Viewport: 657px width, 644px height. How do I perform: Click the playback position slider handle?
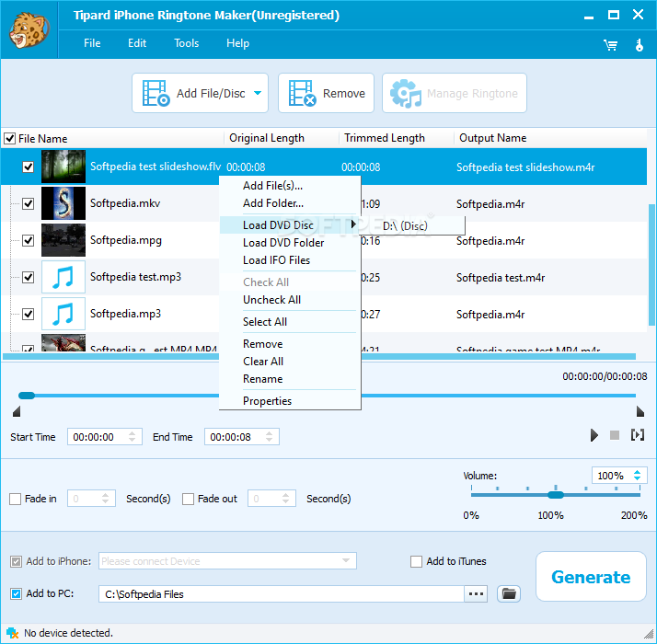[27, 395]
